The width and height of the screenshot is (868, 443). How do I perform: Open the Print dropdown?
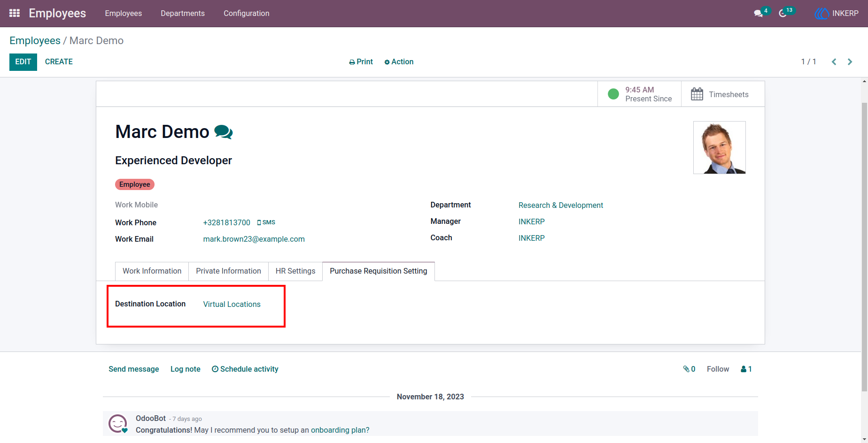pyautogui.click(x=361, y=62)
